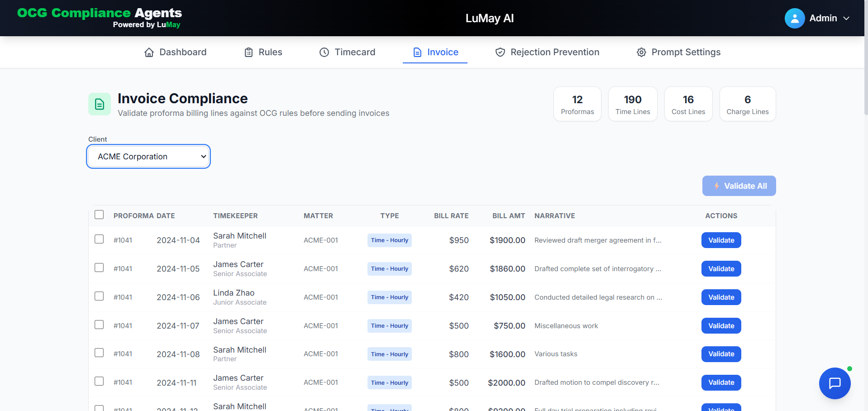Click the 190 Time Lines stat card

(633, 104)
